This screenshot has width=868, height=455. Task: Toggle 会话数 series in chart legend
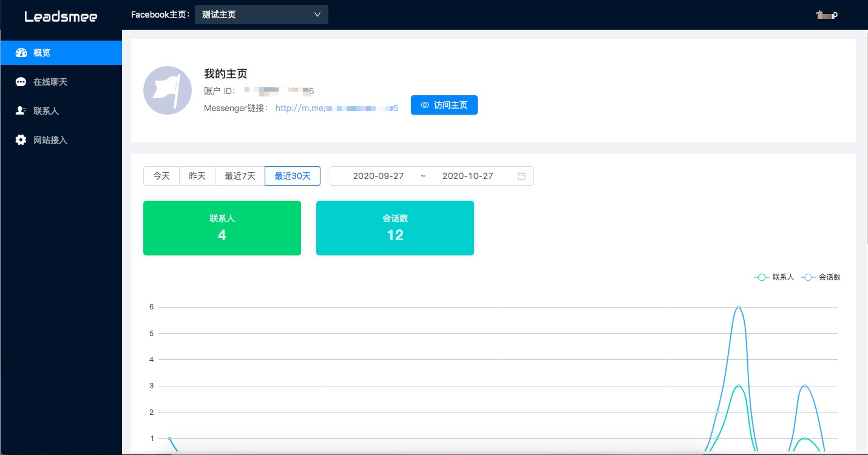click(821, 277)
